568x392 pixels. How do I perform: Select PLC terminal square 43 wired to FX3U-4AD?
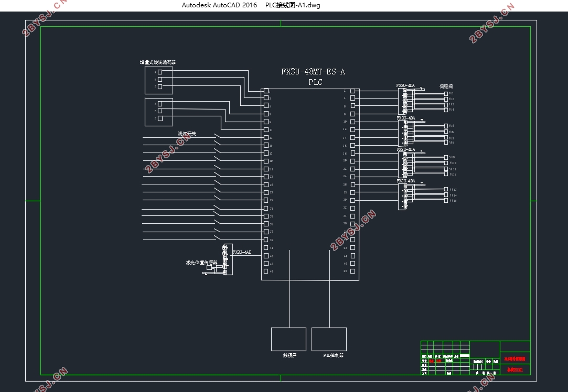tap(266, 256)
